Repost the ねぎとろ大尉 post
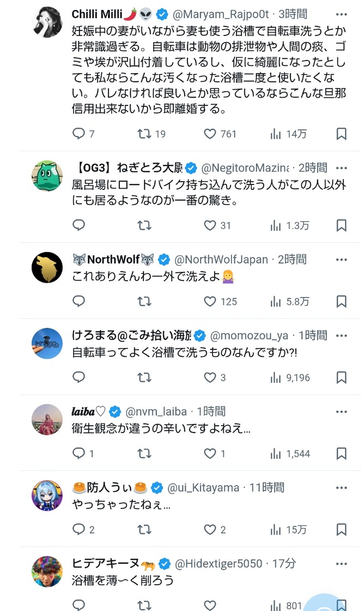The width and height of the screenshot is (364, 611). click(x=145, y=225)
